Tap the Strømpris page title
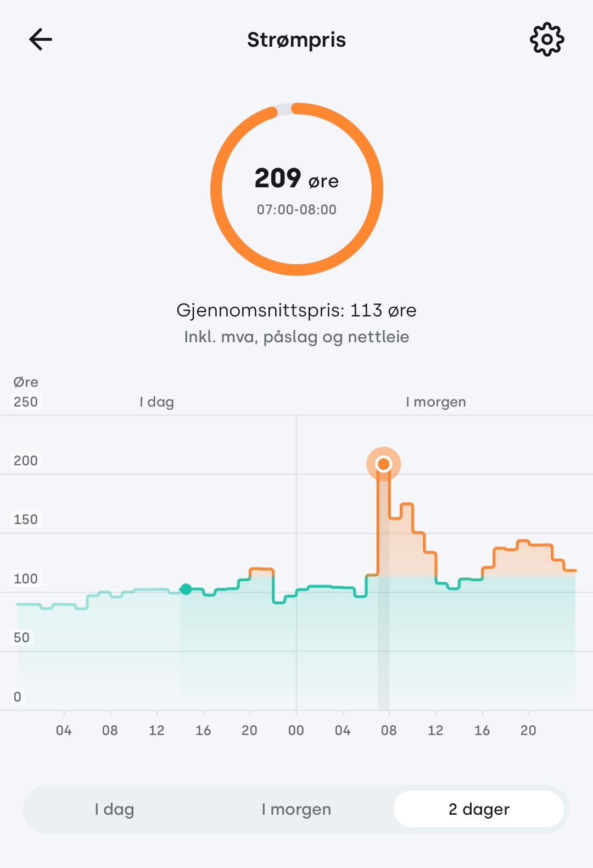 (296, 40)
